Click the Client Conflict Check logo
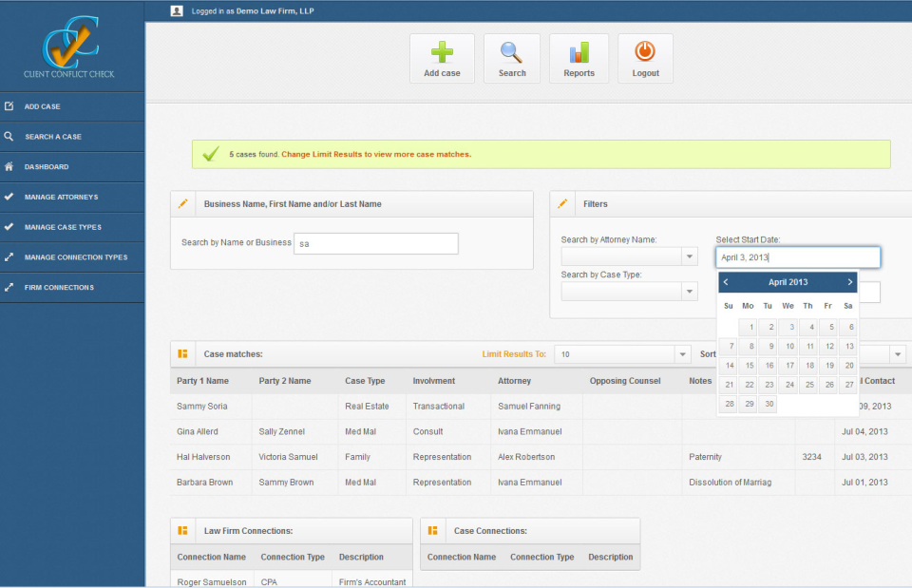912x588 pixels. [x=69, y=46]
